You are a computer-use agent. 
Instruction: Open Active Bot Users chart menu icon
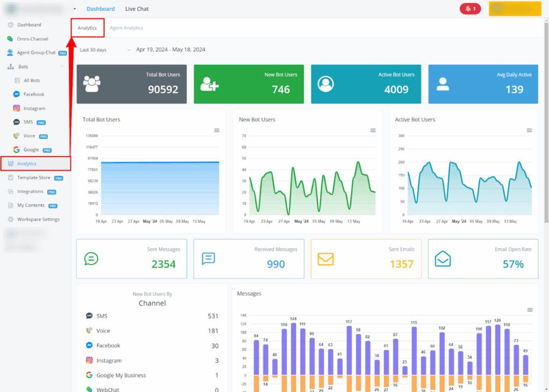point(529,130)
